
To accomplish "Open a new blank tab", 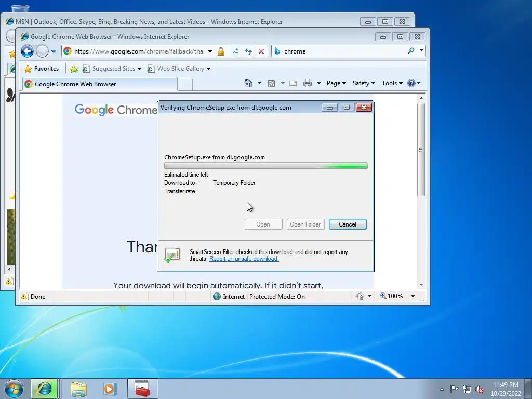I will point(185,85).
